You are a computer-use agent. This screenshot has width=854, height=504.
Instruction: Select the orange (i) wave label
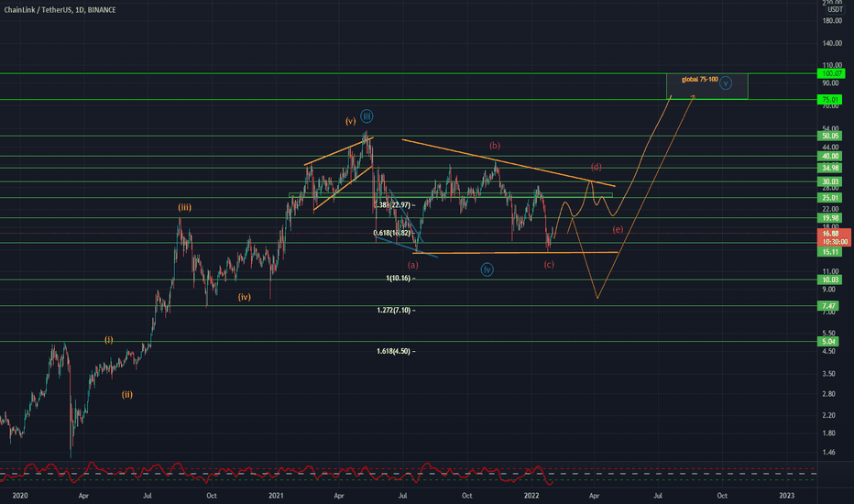point(109,339)
